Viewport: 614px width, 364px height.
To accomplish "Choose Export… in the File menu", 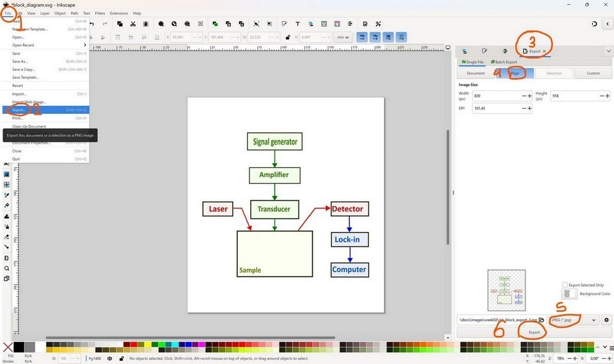I will click(x=46, y=110).
